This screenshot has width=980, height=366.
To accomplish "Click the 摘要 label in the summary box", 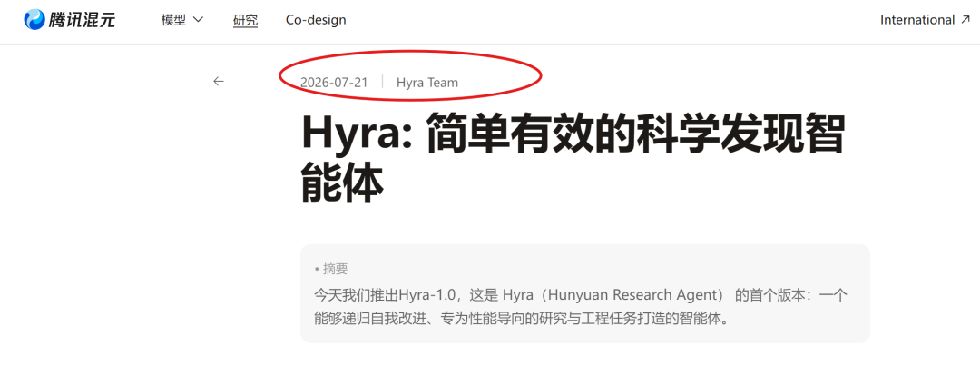I will (335, 269).
